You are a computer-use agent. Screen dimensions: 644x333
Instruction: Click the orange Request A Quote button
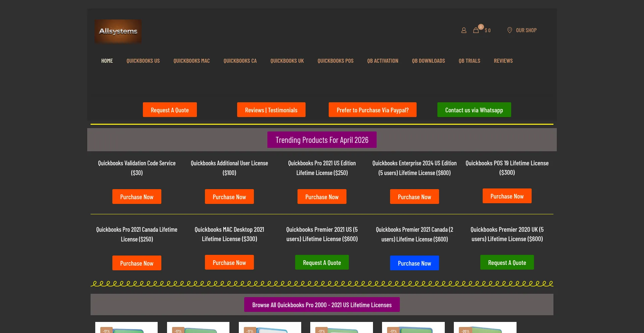tap(170, 110)
